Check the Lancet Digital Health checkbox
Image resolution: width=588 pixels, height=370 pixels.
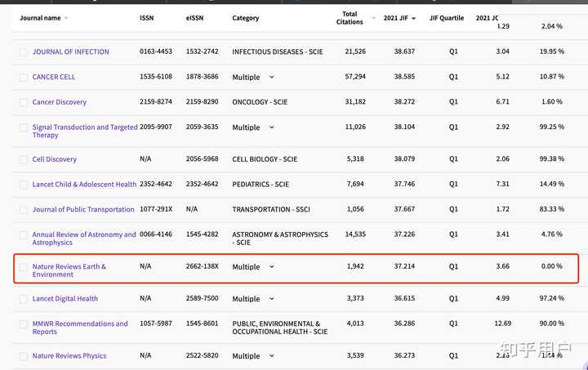coord(24,299)
